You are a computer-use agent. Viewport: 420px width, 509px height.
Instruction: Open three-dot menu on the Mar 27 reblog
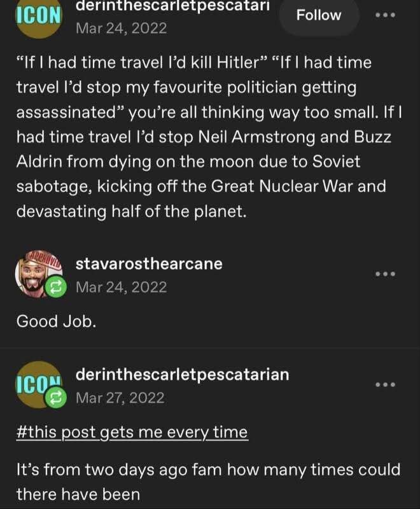[386, 385]
